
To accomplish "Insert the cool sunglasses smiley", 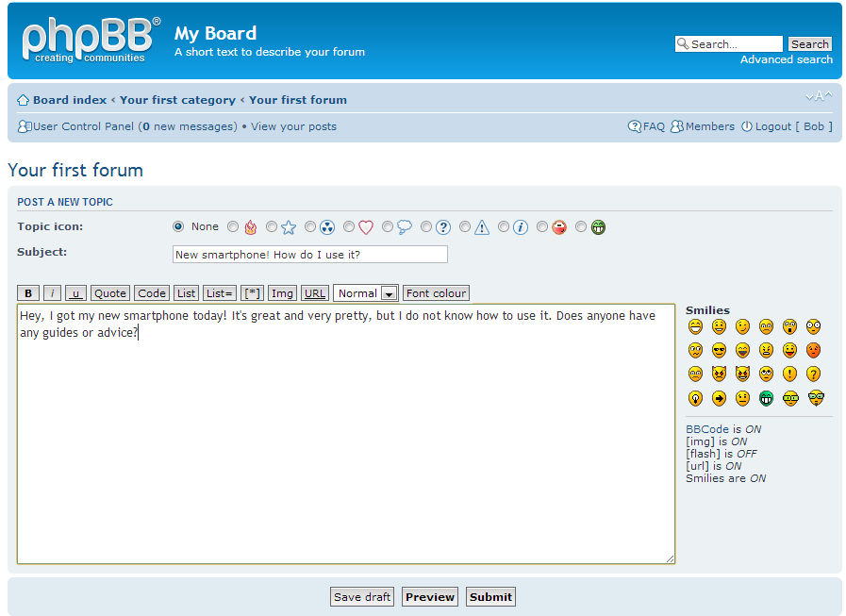I will (x=719, y=350).
